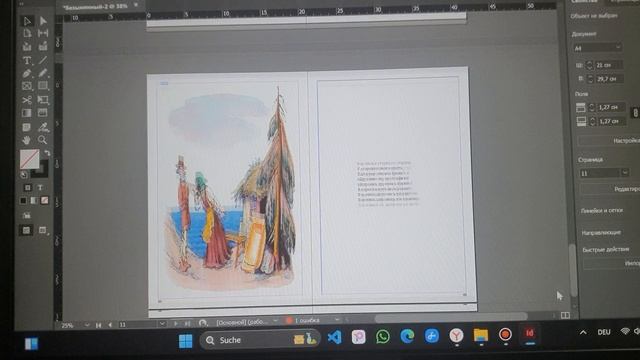Screen dimensions: 640x360
Task: Click the top margin field 1,27 см
Action: 611,107
